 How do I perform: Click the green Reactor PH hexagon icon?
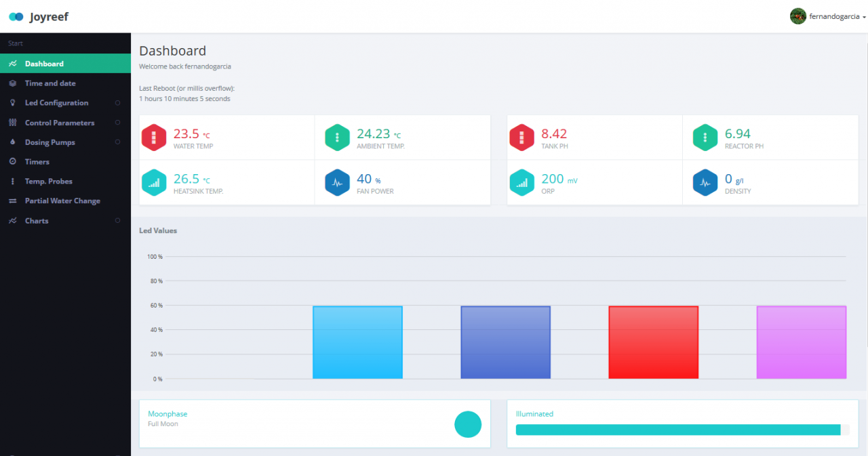click(705, 138)
